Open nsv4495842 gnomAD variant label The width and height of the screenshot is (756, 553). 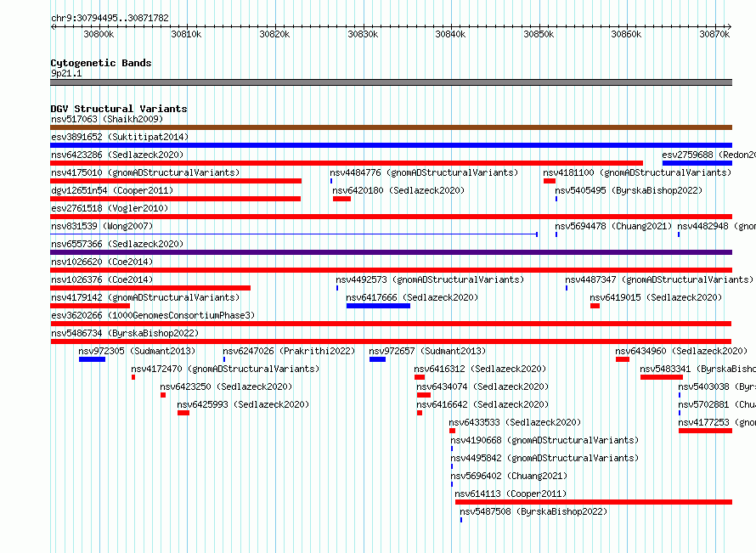pos(544,458)
